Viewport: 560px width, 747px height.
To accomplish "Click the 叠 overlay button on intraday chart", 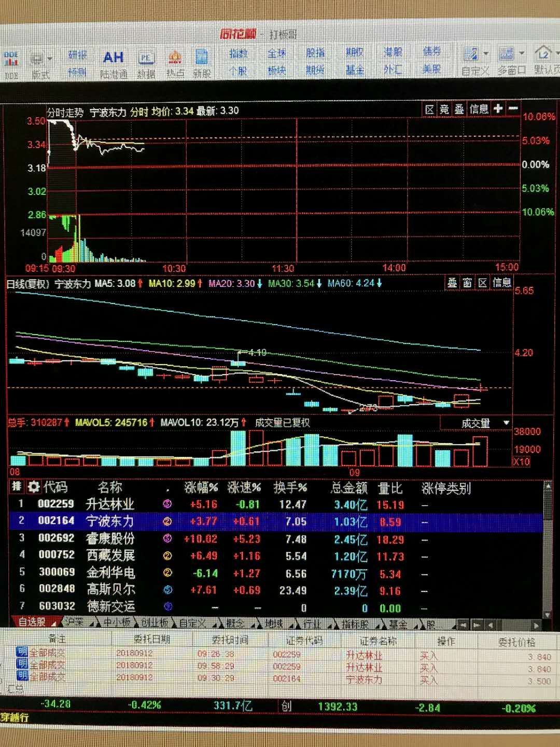I will pos(459,109).
